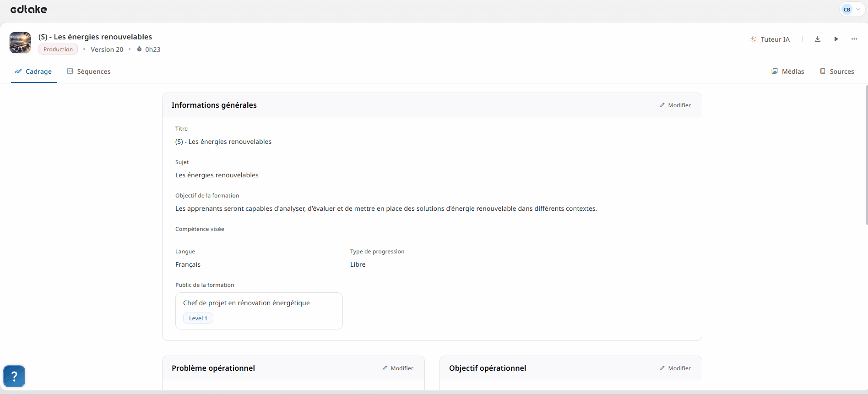Screen dimensions: 868x395
Task: Click the course thumbnail image
Action: tap(20, 43)
